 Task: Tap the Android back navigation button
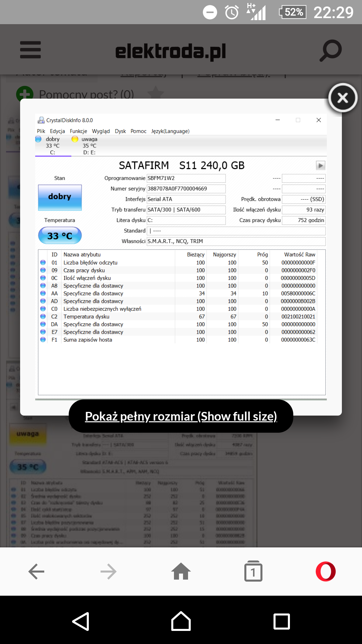pos(81,622)
